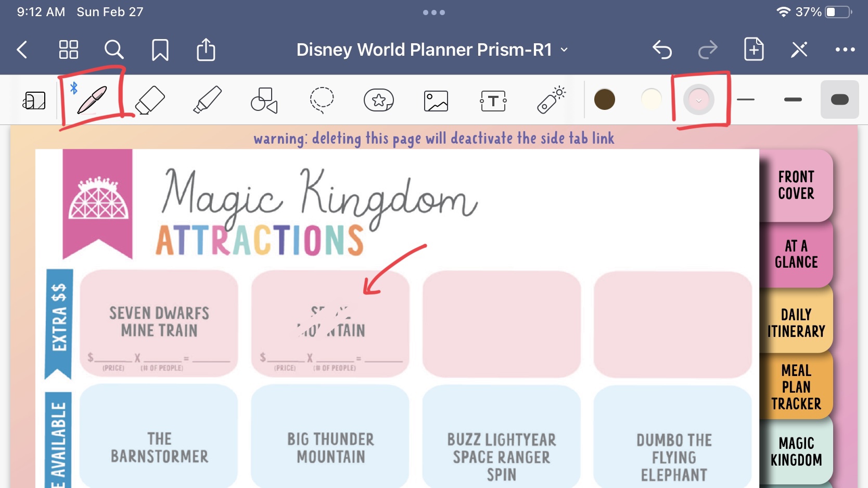Viewport: 868px width, 488px height.
Task: Select the thickest stroke width
Action: [x=839, y=99]
